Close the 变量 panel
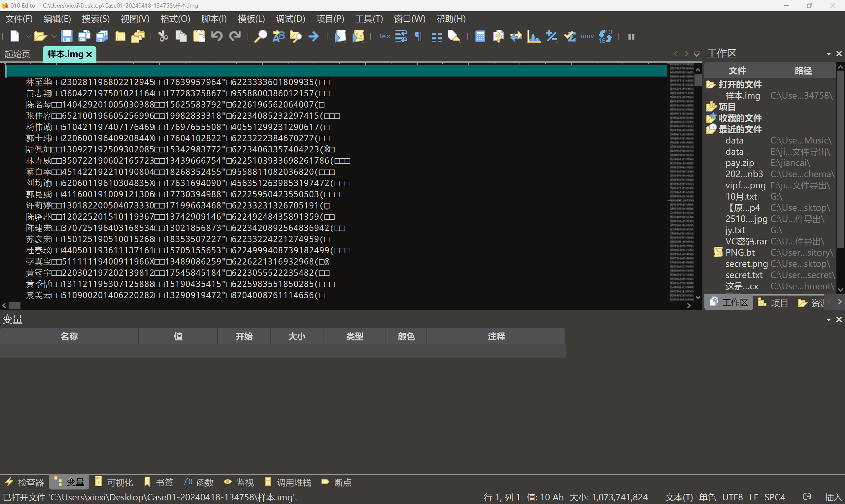This screenshot has height=504, width=845. click(x=839, y=320)
